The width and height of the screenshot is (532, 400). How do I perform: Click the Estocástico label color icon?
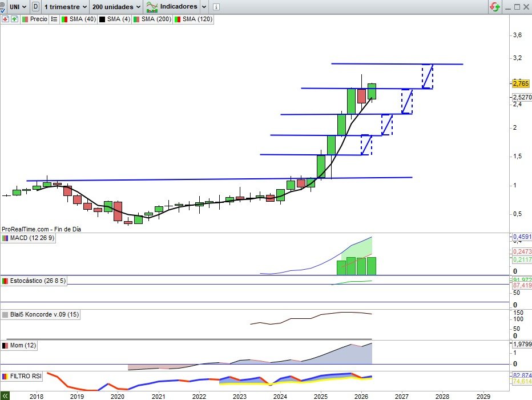(x=5, y=281)
